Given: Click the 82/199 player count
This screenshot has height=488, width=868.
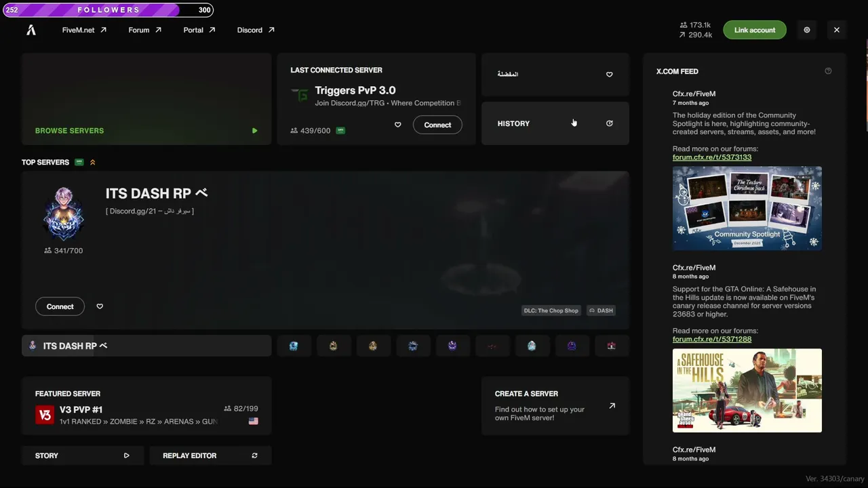Looking at the screenshot, I should [x=241, y=409].
